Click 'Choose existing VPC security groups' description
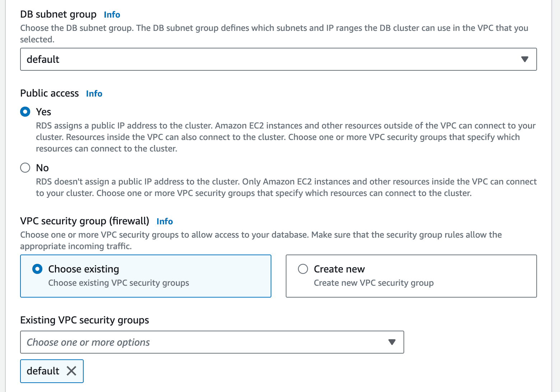This screenshot has width=560, height=392. click(118, 283)
